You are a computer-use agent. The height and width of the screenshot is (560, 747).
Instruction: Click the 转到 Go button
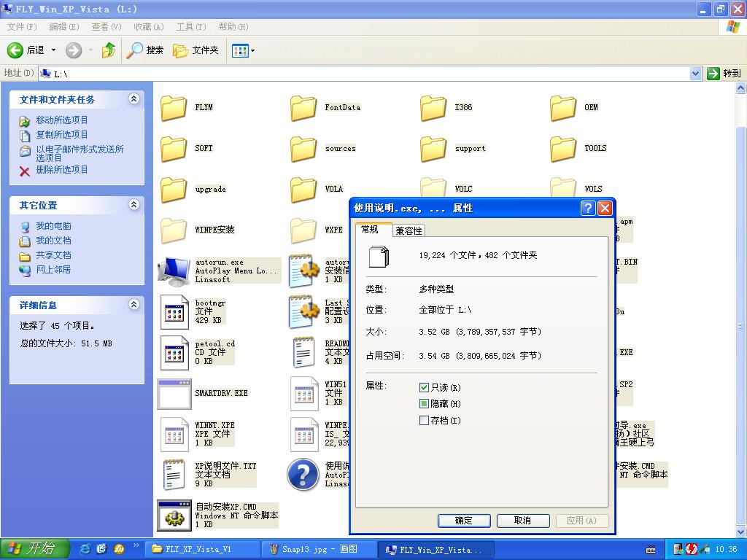pos(724,74)
